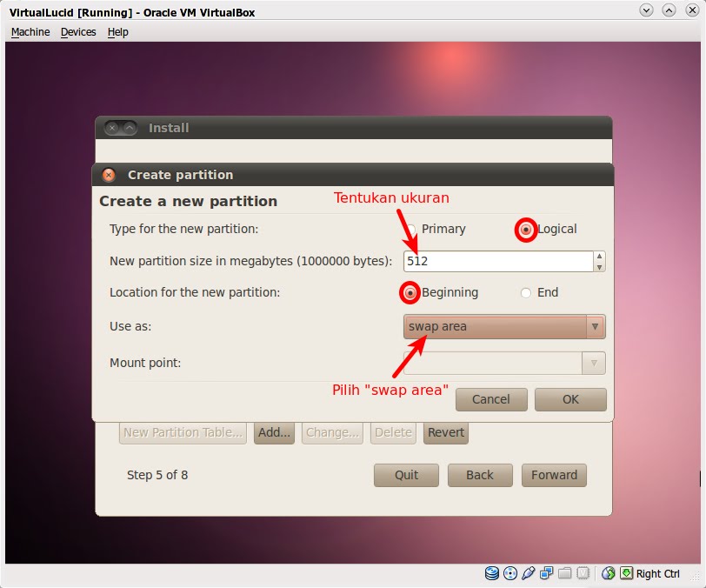This screenshot has height=588, width=706.
Task: Set partition location to End
Action: (x=525, y=292)
